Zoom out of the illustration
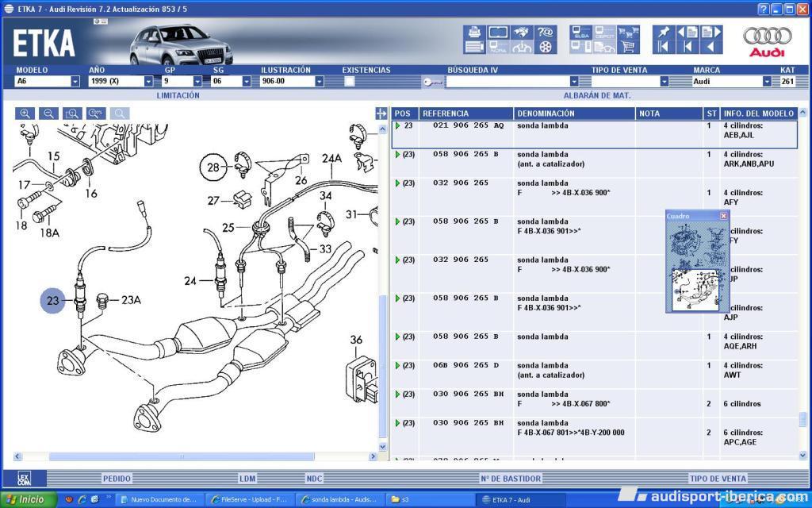The height and width of the screenshot is (508, 812). coord(48,114)
